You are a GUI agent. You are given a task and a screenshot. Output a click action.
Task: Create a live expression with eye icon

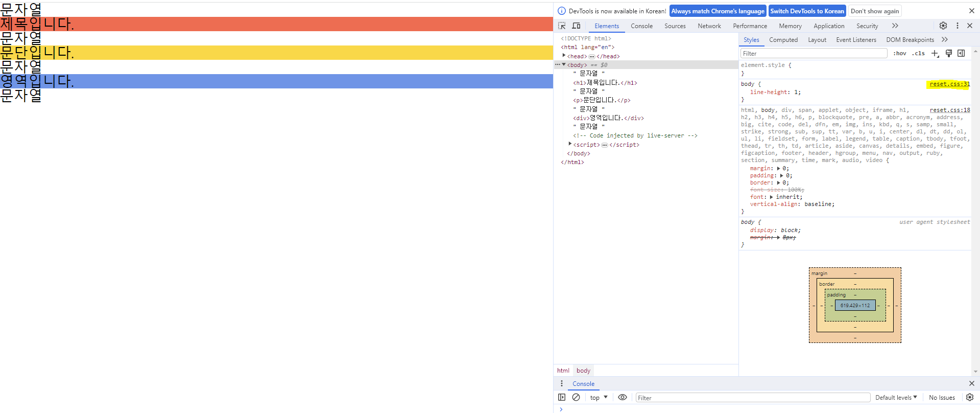click(x=623, y=397)
